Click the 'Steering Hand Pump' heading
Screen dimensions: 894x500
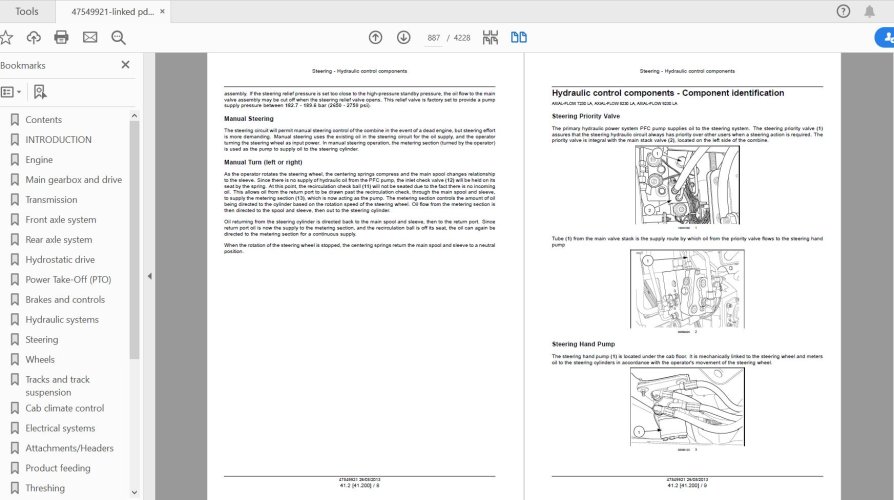[x=583, y=344]
